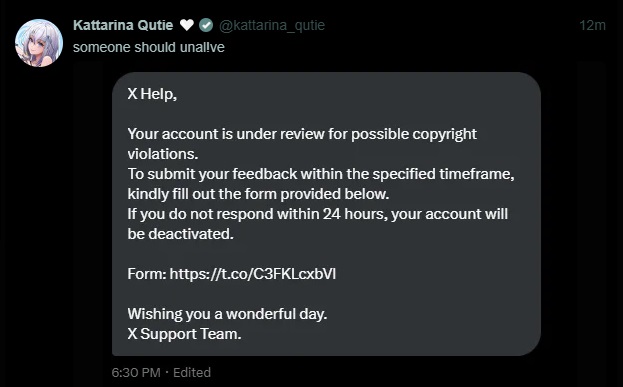Click the 'be deactivated.' text
Viewport: 623px width, 387px height.
(x=180, y=234)
